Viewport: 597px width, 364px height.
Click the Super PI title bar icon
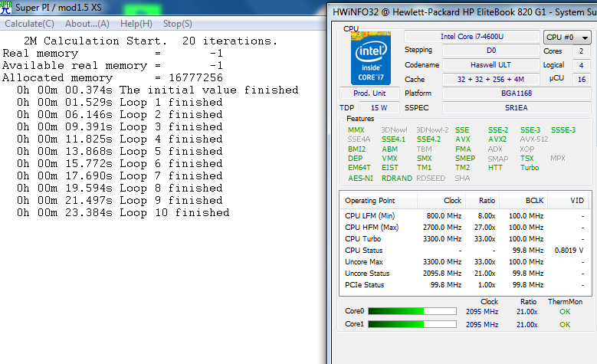point(5,8)
